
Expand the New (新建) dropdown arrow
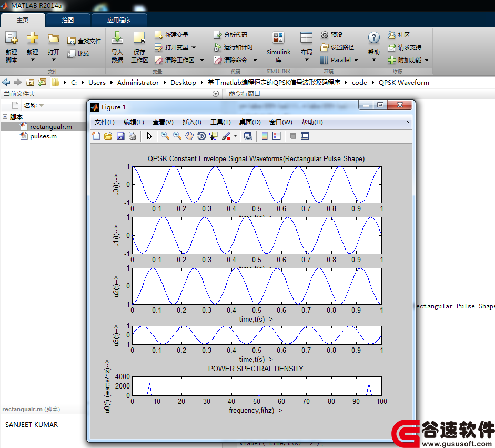tap(32, 59)
